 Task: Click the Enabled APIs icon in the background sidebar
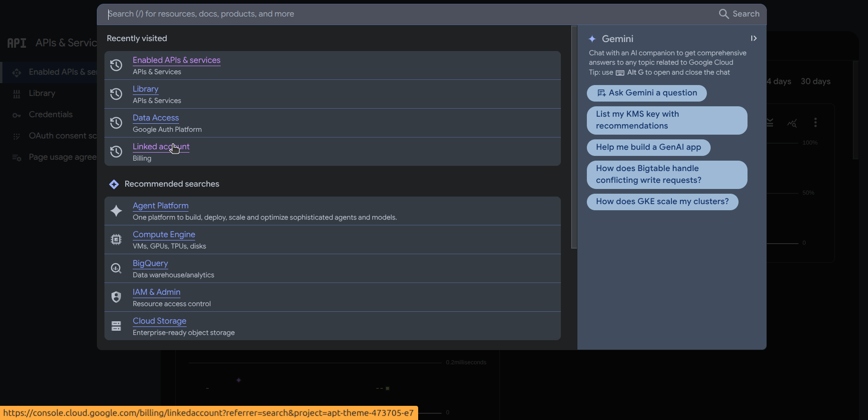tap(17, 72)
